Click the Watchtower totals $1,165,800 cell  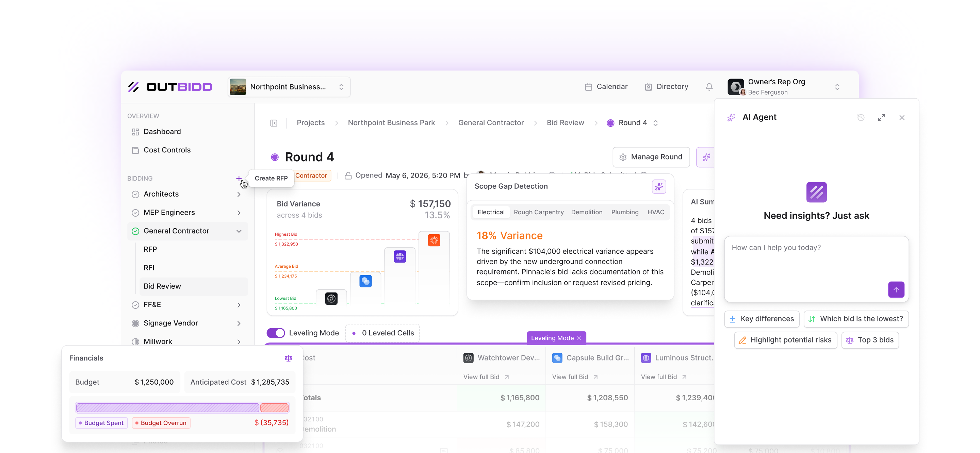click(x=502, y=398)
